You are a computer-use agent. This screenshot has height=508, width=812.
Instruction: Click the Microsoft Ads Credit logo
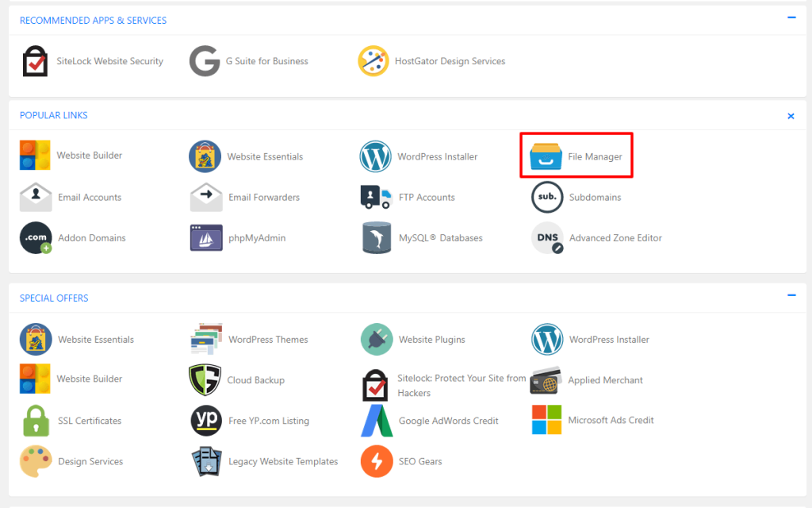click(x=546, y=420)
